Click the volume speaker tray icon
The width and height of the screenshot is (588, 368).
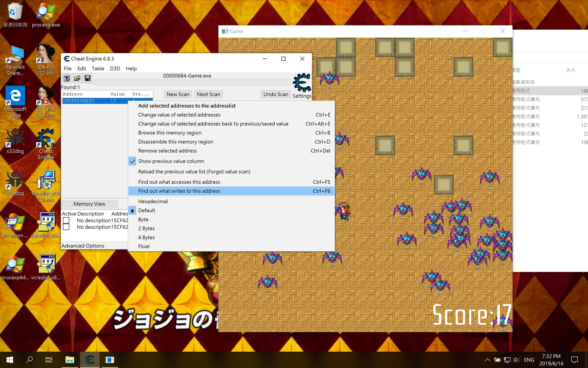point(517,360)
